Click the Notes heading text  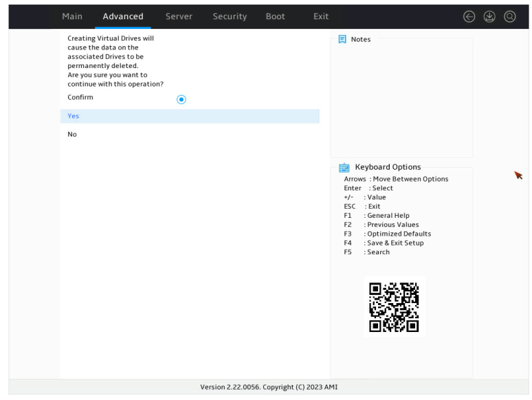(361, 39)
